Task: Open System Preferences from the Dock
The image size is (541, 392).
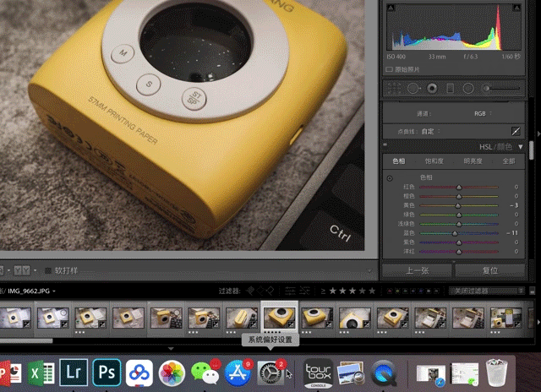Action: click(x=270, y=373)
